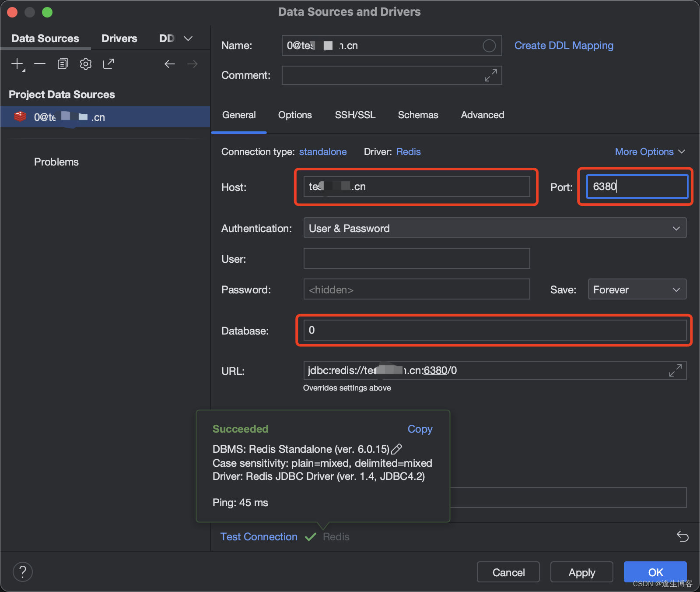Click the Apply button
This screenshot has height=592, width=700.
click(582, 572)
